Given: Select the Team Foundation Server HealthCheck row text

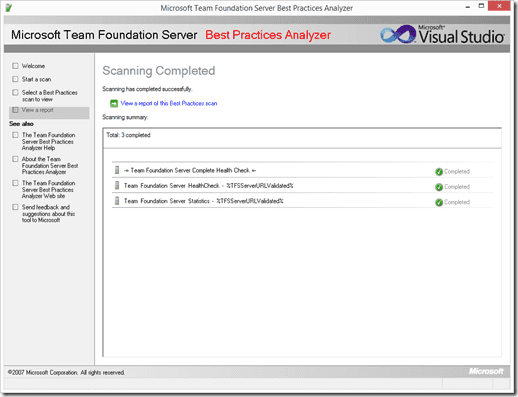Looking at the screenshot, I should pos(208,186).
